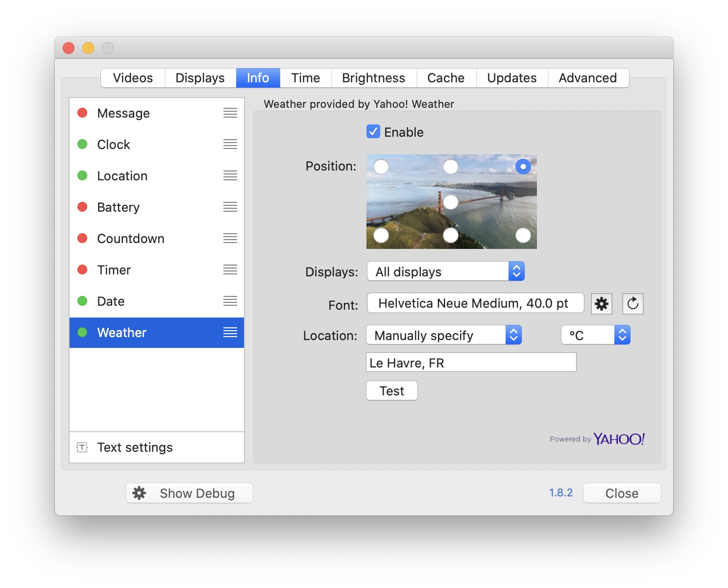Reset font with circular arrow icon
728x588 pixels.
(x=633, y=304)
